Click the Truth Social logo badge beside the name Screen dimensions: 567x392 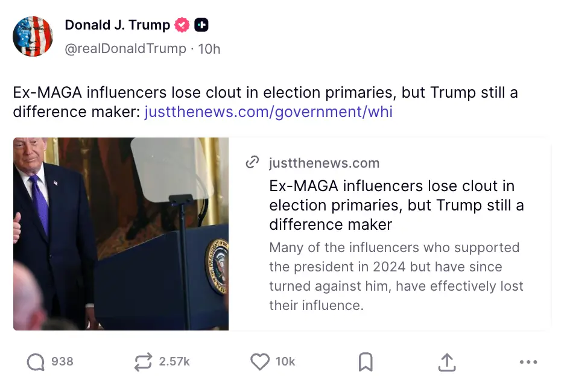201,25
